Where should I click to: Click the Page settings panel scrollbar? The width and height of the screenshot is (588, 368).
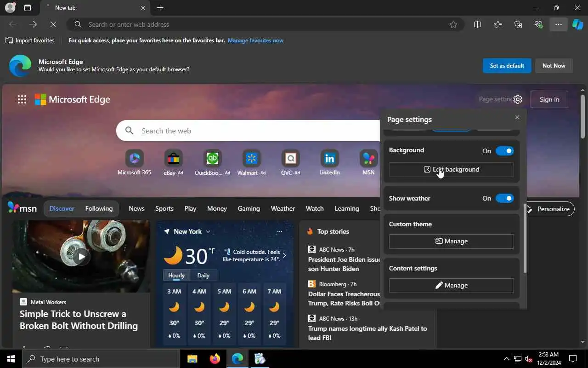(525, 238)
